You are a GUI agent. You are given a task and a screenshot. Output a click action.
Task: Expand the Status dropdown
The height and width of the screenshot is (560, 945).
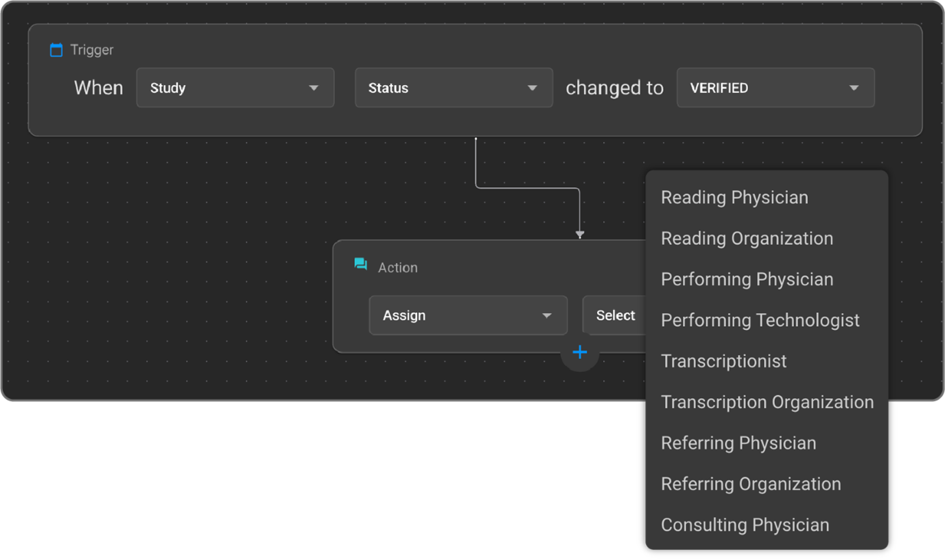(x=453, y=88)
